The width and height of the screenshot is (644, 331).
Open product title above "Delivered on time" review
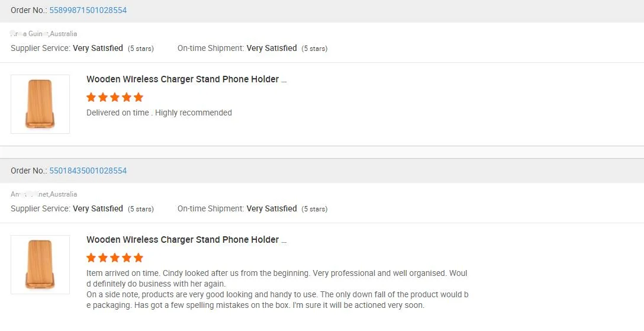[x=186, y=79]
